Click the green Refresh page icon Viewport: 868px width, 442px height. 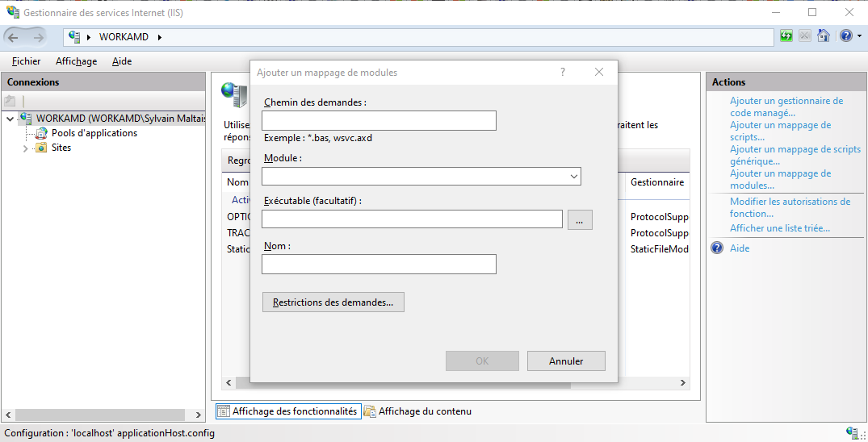(786, 36)
